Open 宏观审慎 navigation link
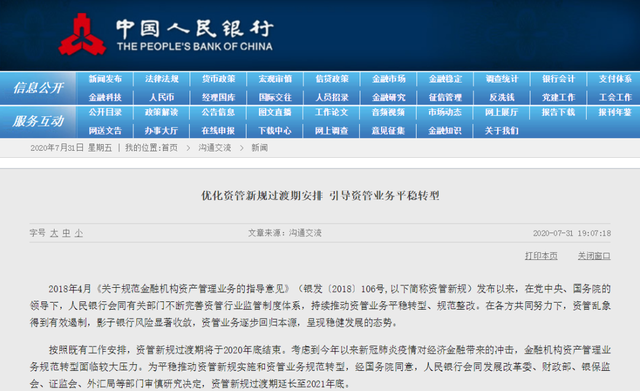This screenshot has width=640, height=391. 275,79
